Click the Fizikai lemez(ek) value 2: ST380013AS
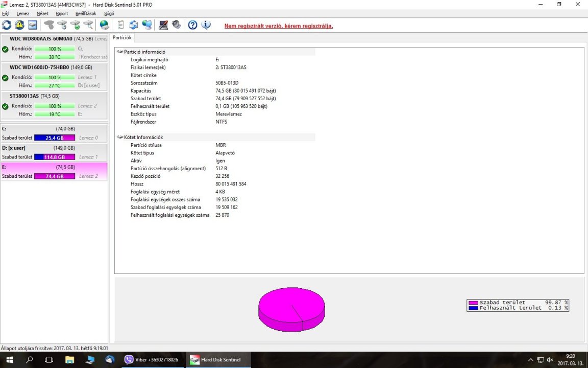 pos(231,67)
